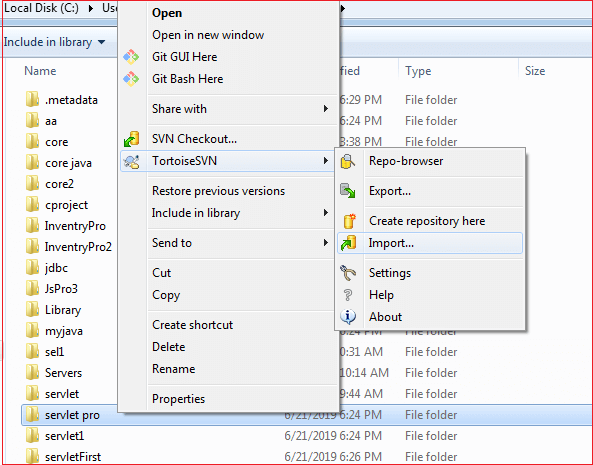Sort by the Name column header
This screenshot has height=465, width=593.
pyautogui.click(x=40, y=71)
